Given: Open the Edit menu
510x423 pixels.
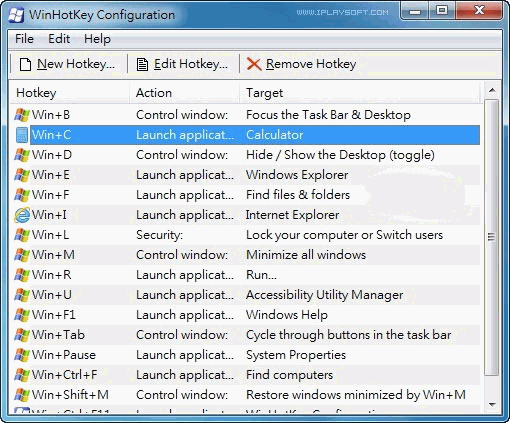Looking at the screenshot, I should [x=59, y=39].
